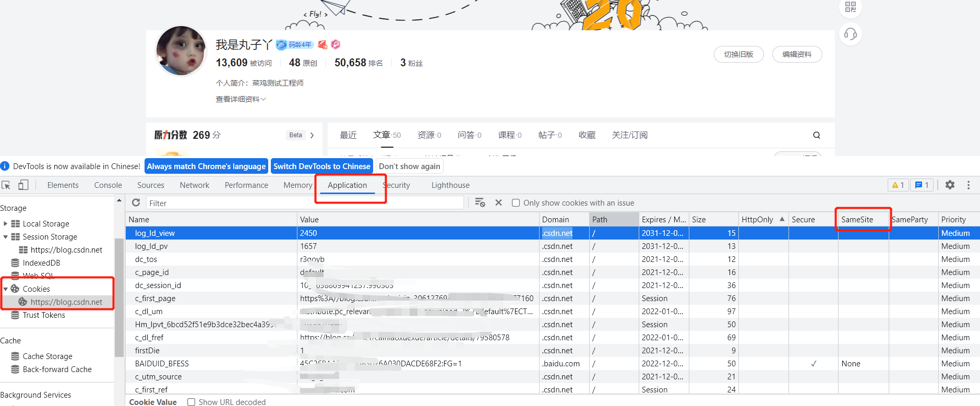This screenshot has width=980, height=406.
Task: Collapse the Session Storage tree node
Action: click(5, 236)
